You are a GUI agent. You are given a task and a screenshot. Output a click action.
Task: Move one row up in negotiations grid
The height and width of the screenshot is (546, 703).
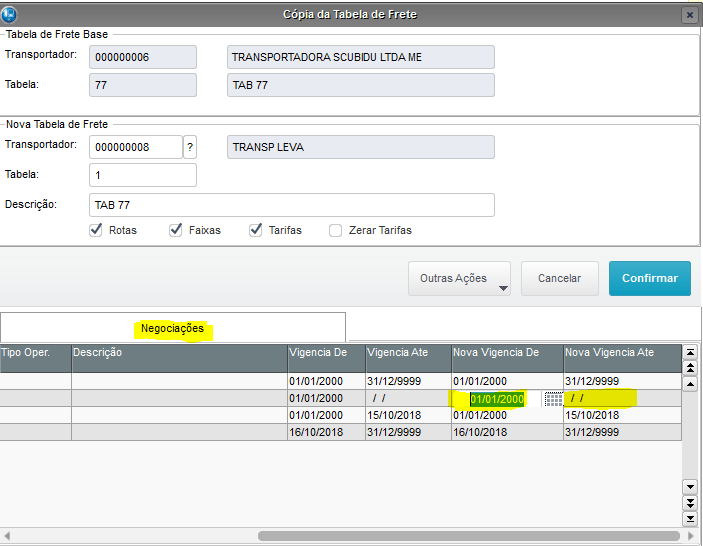coord(690,384)
